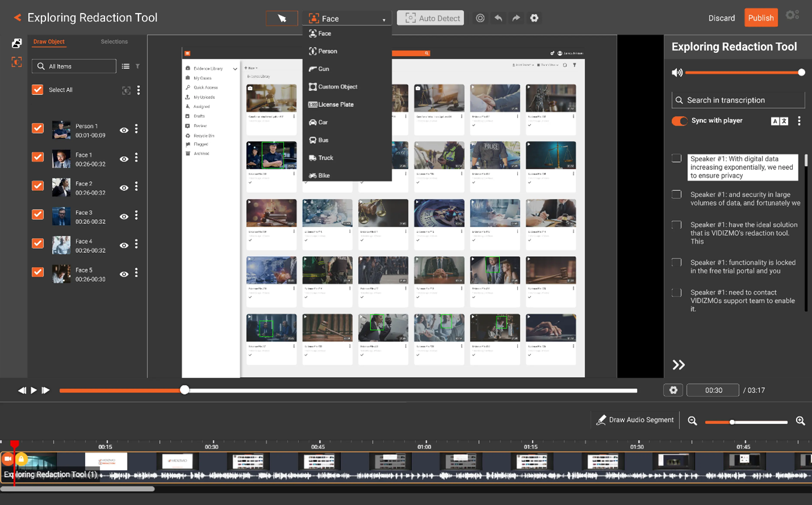Hide Face 2 using its eye icon
The image size is (812, 505).
pos(124,187)
